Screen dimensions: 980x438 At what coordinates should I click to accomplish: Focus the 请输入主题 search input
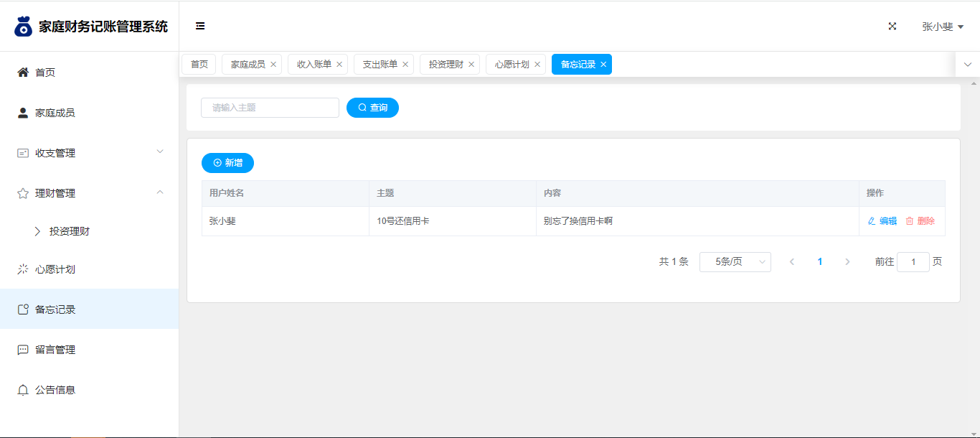point(270,108)
